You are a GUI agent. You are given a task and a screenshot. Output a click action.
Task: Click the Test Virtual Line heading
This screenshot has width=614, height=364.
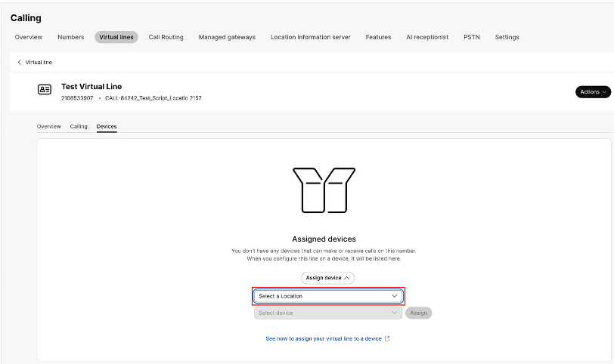pyautogui.click(x=91, y=86)
